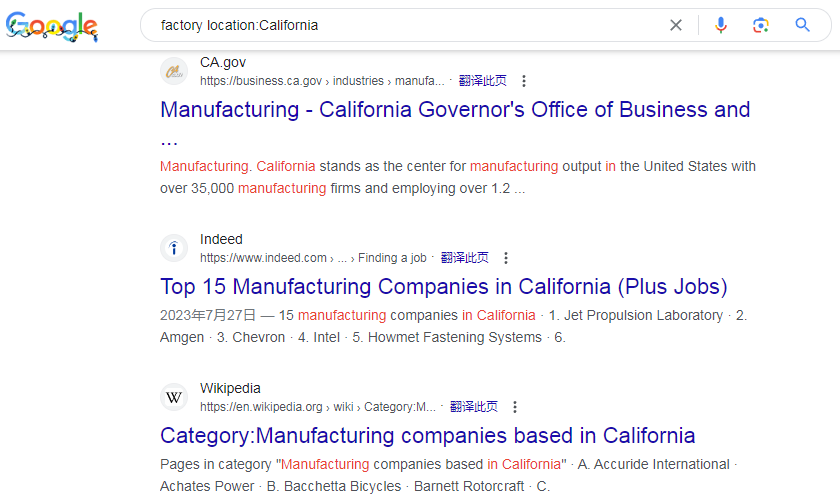Translate the Indeed result page

pos(465,258)
